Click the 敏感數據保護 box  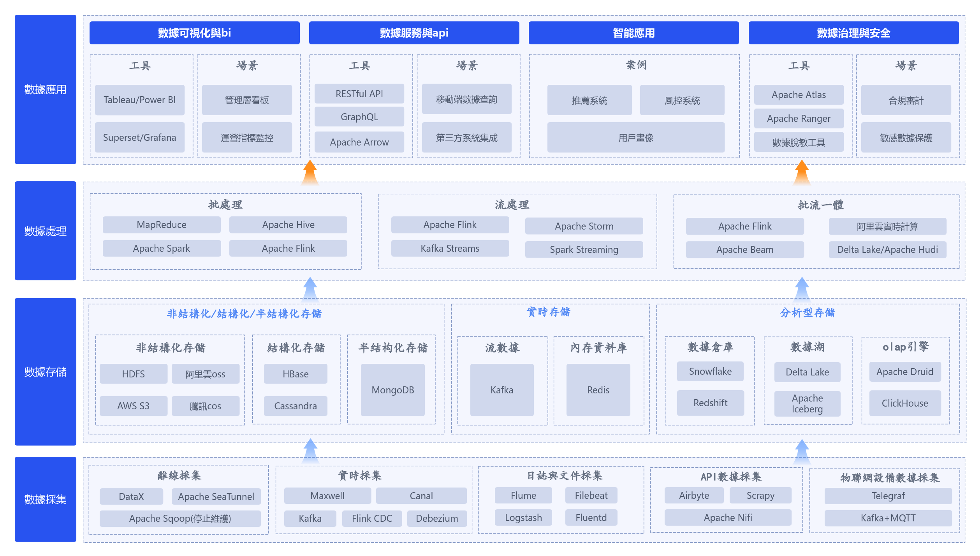pyautogui.click(x=906, y=137)
